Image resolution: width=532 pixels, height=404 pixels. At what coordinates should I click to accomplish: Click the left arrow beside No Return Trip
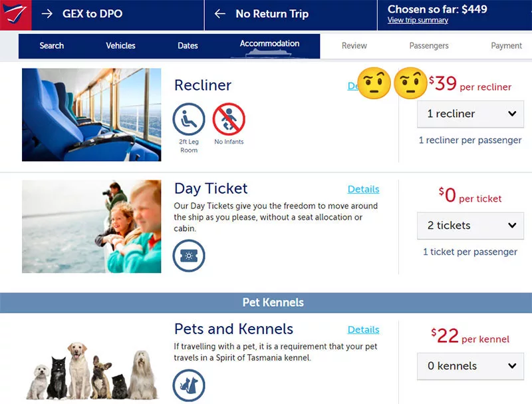tap(220, 14)
